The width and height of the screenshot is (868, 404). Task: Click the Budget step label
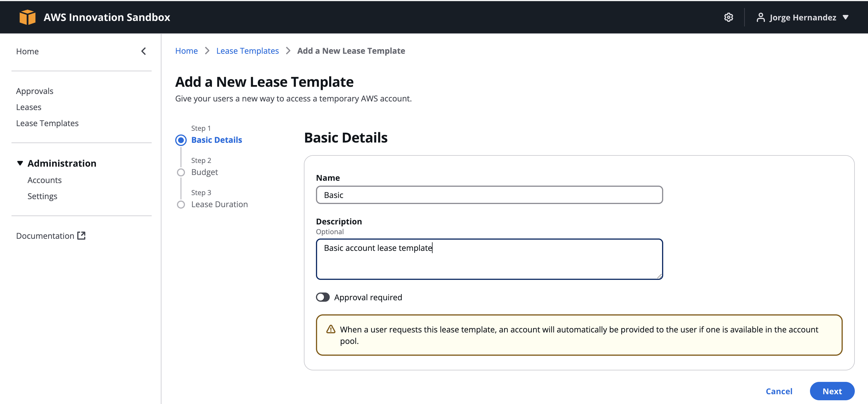click(x=205, y=172)
